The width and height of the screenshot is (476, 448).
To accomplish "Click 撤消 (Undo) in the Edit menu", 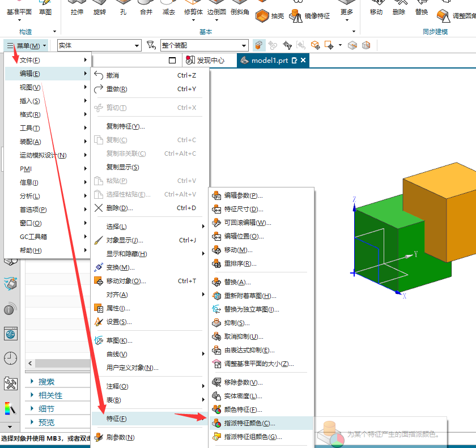I will click(x=113, y=75).
